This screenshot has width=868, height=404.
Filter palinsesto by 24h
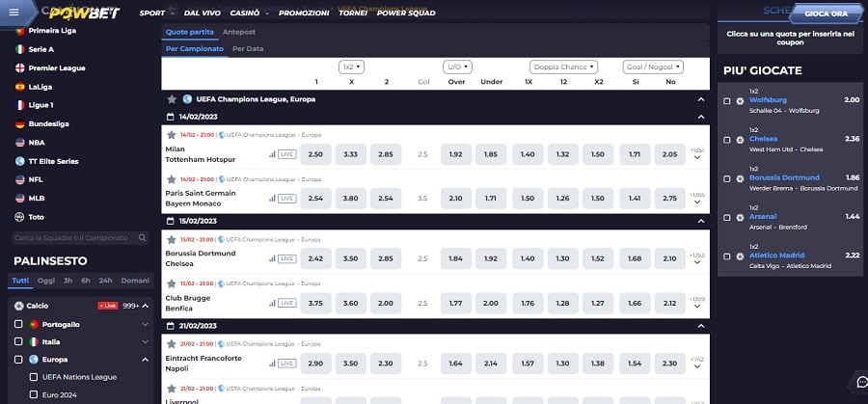(x=105, y=281)
